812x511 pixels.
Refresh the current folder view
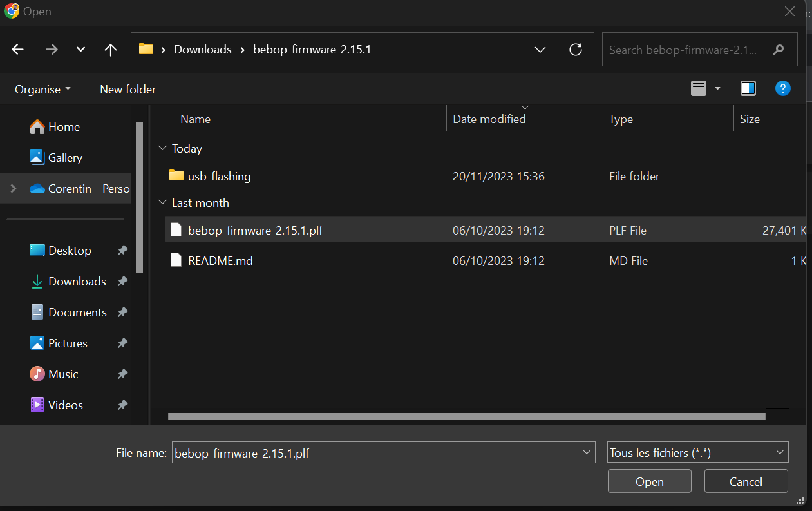coord(575,49)
